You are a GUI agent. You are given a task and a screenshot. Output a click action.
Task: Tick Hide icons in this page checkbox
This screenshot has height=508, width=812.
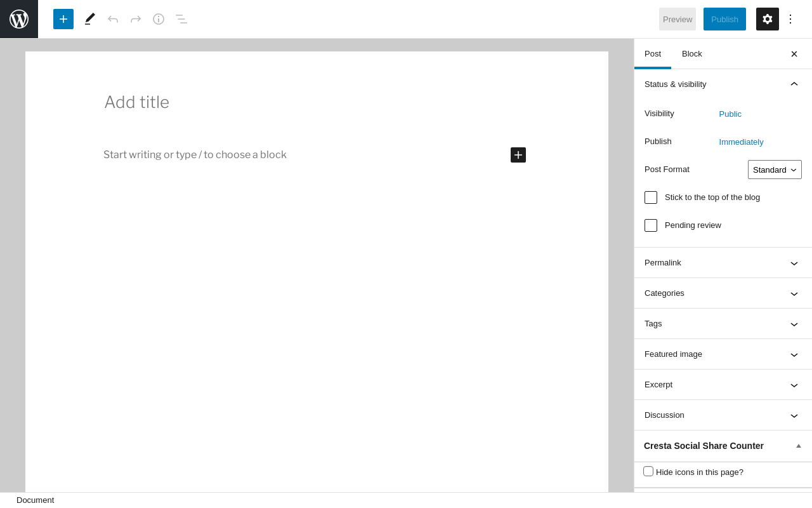pos(648,471)
